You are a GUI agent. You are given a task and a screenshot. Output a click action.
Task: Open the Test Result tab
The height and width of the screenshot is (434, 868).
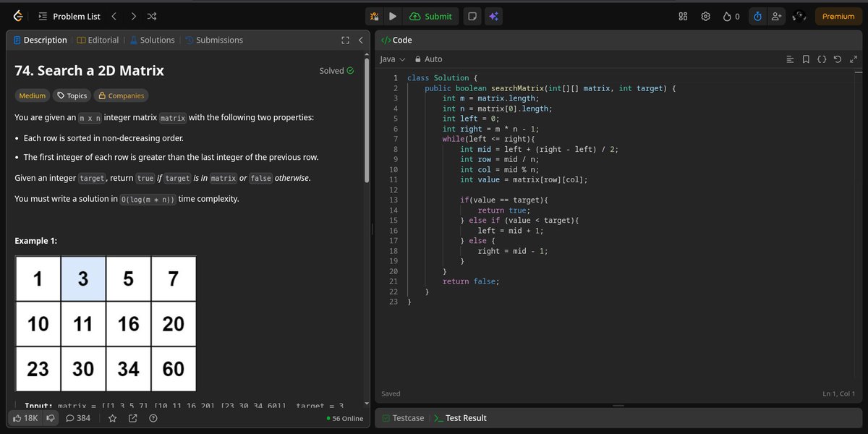point(460,418)
